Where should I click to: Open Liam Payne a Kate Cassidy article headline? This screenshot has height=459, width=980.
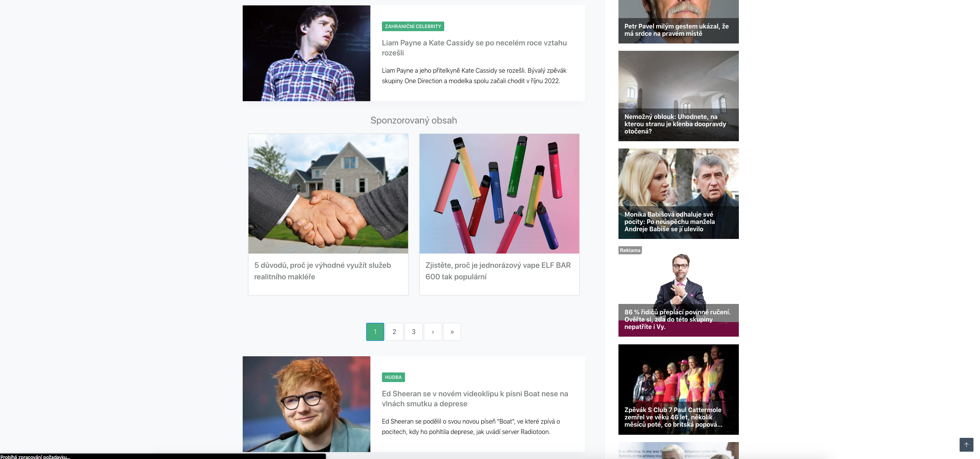point(474,48)
